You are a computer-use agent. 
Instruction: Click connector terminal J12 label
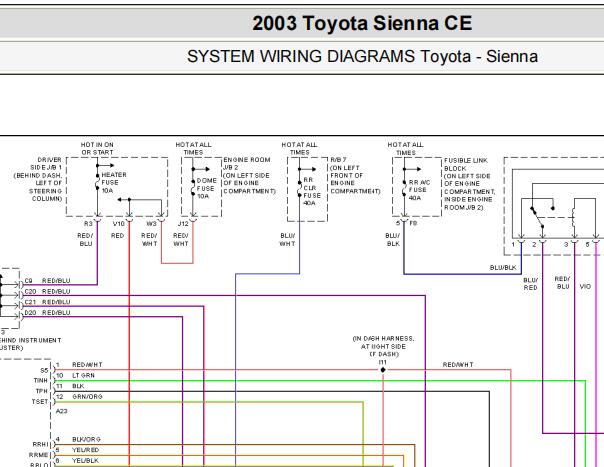(x=183, y=223)
